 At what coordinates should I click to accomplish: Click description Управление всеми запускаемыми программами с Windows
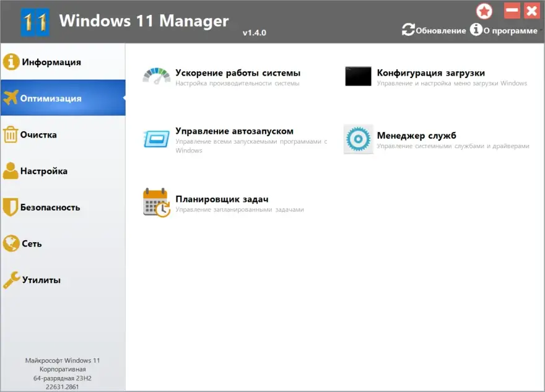pyautogui.click(x=251, y=146)
